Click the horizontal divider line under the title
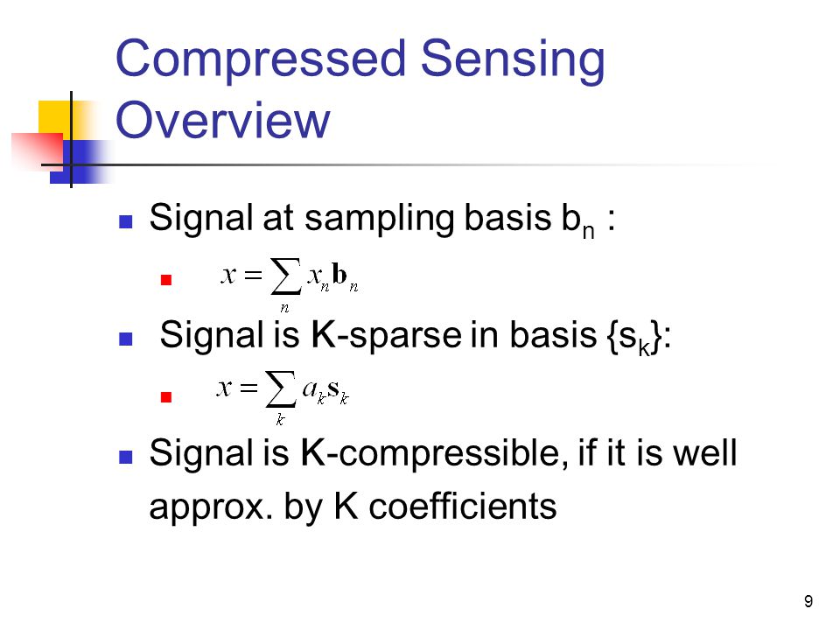 point(407,164)
